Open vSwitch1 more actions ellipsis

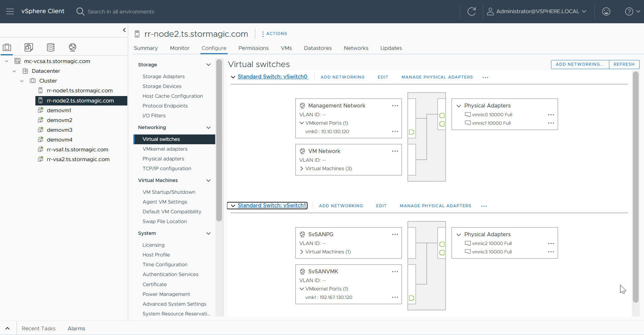tap(484, 206)
